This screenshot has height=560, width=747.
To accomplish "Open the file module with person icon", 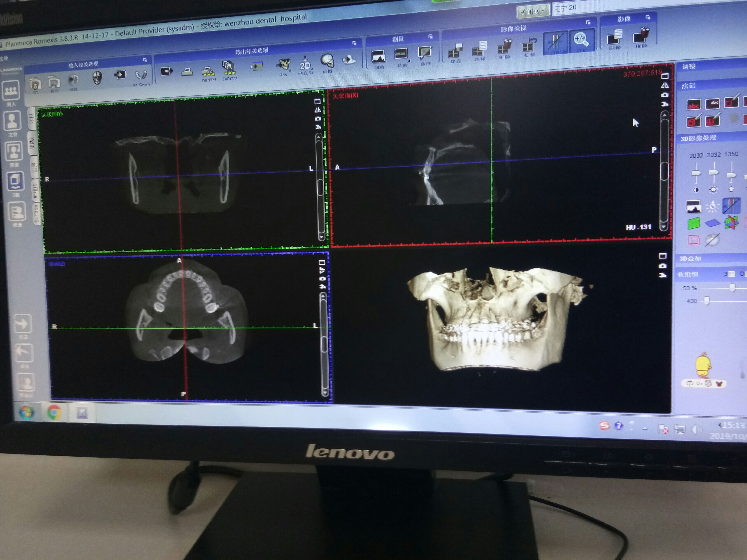I will [13, 120].
